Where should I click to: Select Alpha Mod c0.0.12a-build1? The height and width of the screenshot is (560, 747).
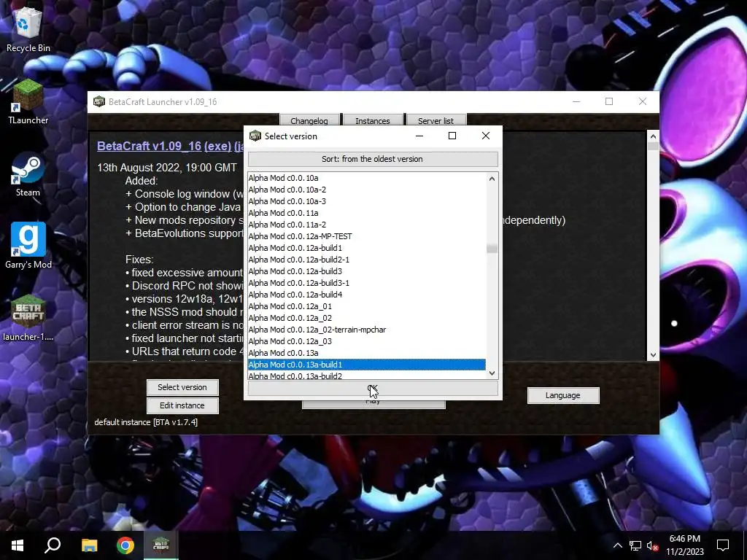click(367, 248)
